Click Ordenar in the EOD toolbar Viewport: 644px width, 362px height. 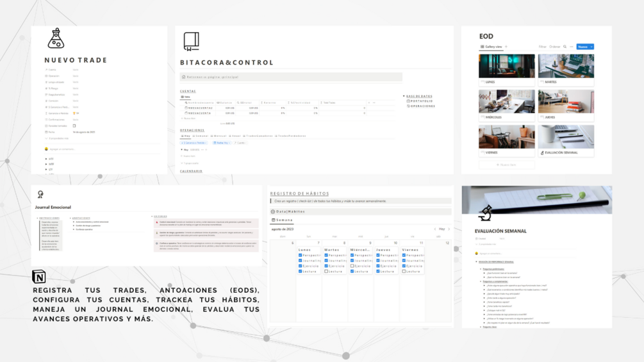(555, 47)
